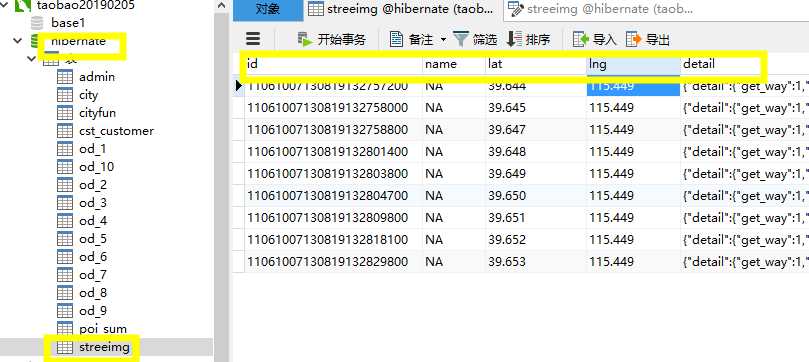Click the od_2 table icon
Screen dimensions: 809x362
point(65,185)
